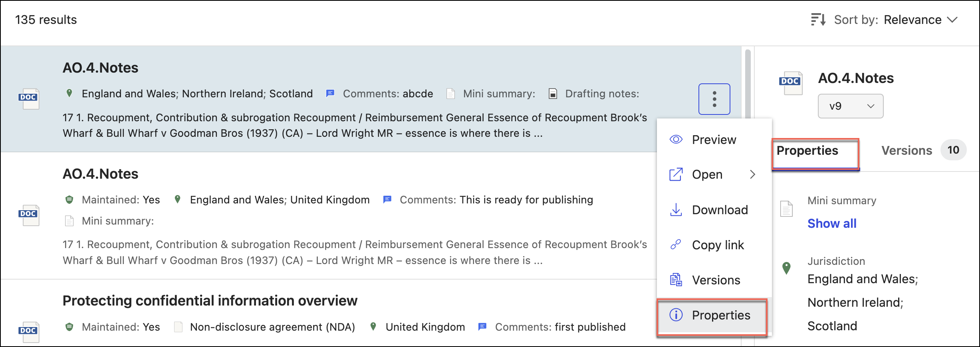Click the green Jurisdiction pin in properties panel
Image resolution: width=980 pixels, height=347 pixels.
coord(786,268)
